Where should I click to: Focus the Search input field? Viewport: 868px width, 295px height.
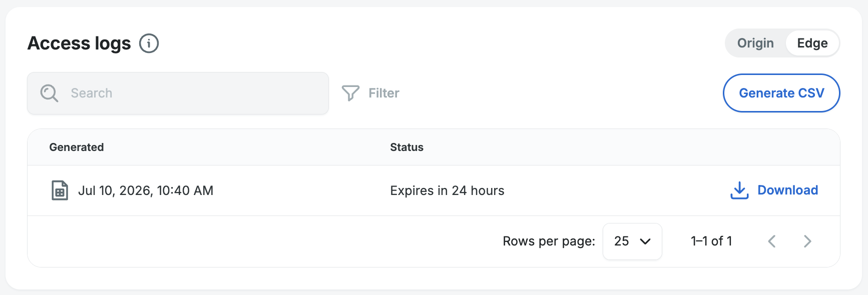[x=178, y=93]
